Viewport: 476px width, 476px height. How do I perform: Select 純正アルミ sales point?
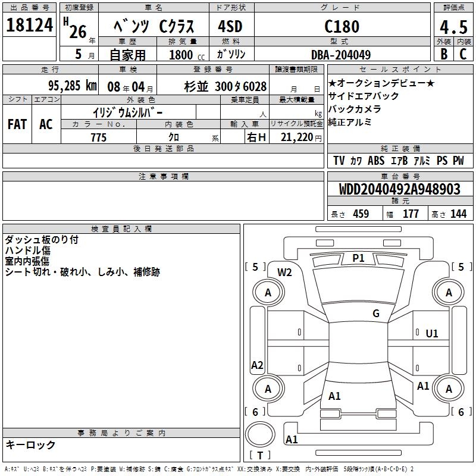click(350, 122)
